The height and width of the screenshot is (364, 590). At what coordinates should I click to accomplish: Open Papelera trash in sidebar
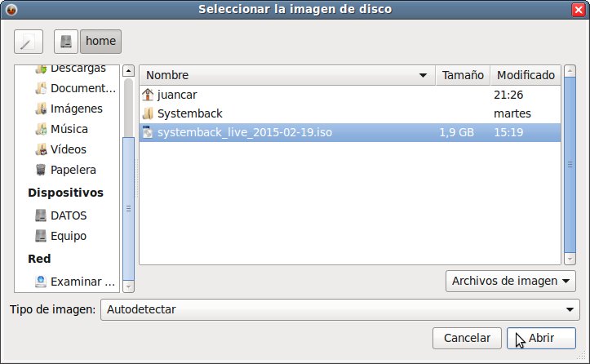pos(73,170)
